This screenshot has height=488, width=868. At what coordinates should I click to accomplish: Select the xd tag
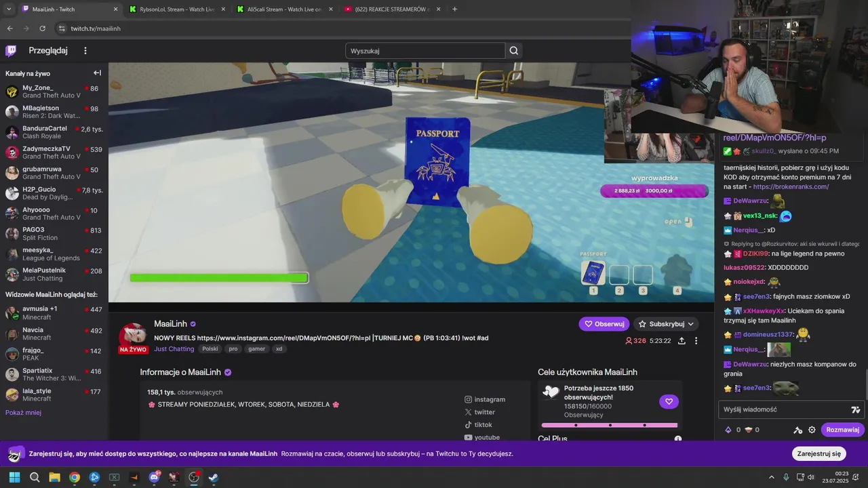(279, 349)
